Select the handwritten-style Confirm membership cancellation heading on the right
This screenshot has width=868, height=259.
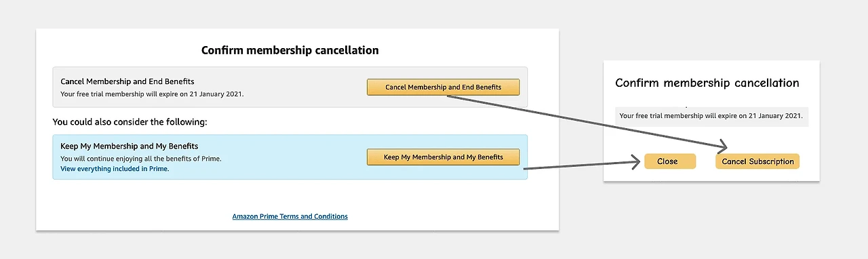707,83
